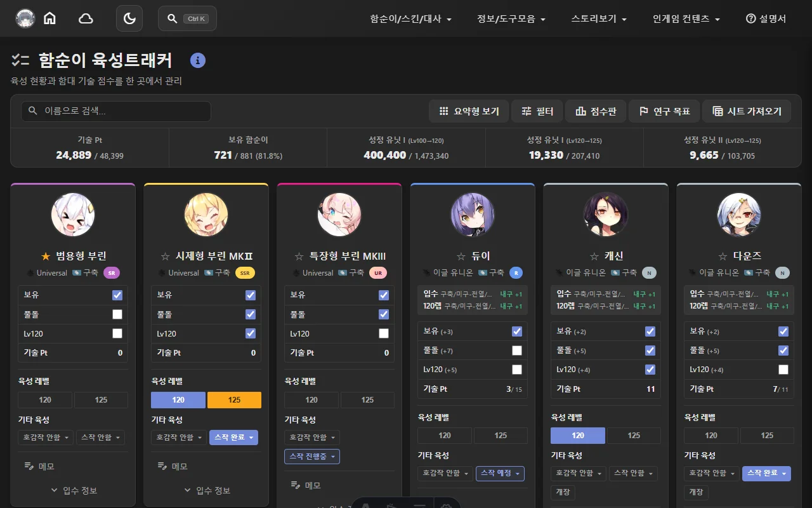Open 호감작 안함 dropdown for 범용형 부린
Screen dimensions: 812x508
click(46, 438)
